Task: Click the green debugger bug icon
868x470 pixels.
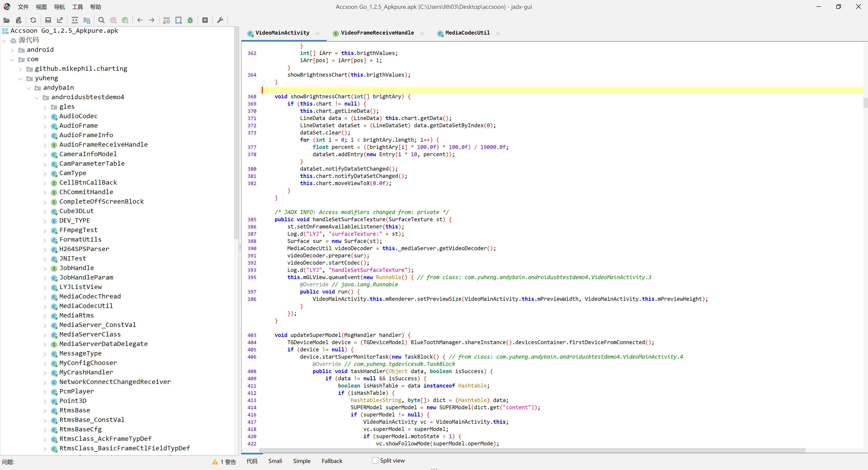Action: coord(190,20)
